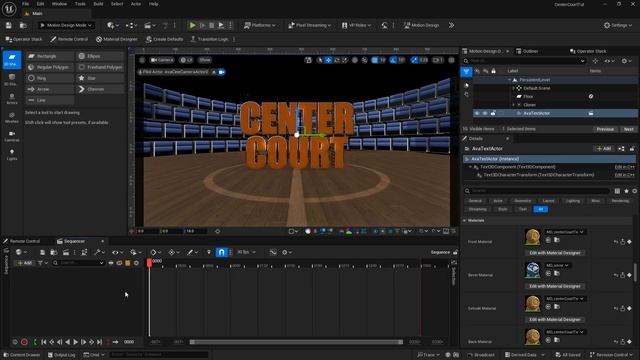
Task: Toggle visibility eye of AvaTextActor row
Action: 477,113
